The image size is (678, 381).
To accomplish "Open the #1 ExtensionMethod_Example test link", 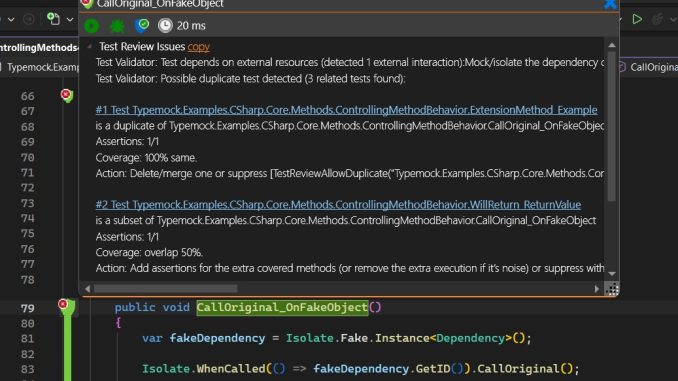I will [346, 110].
